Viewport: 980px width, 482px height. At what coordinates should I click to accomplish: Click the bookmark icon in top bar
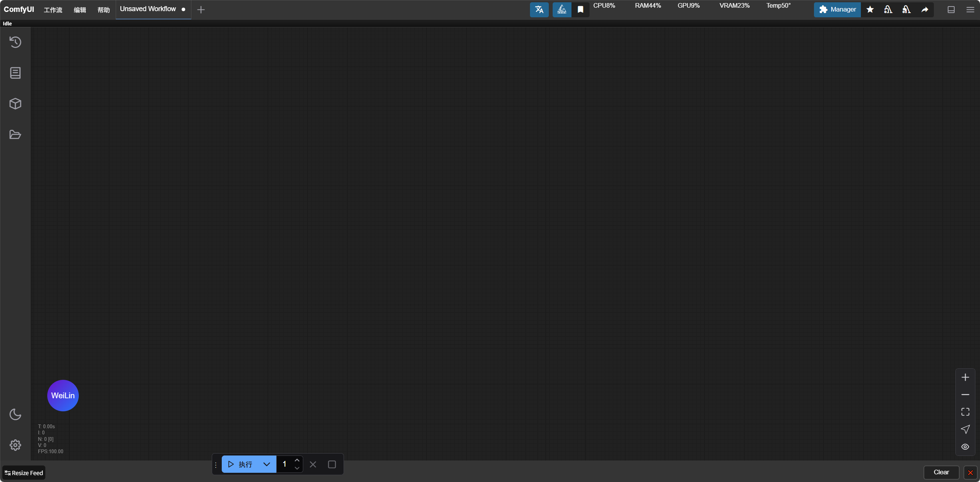pyautogui.click(x=580, y=10)
